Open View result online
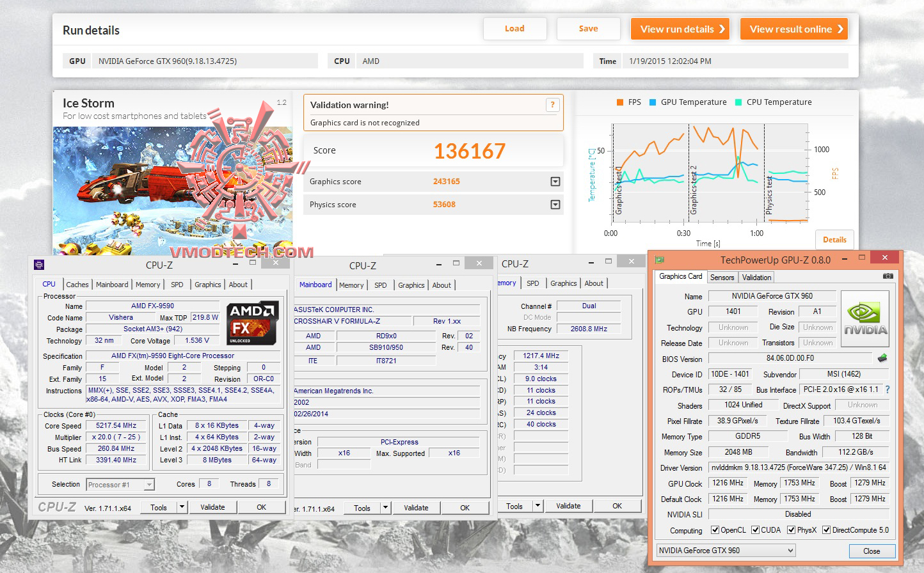This screenshot has width=924, height=573. [794, 29]
